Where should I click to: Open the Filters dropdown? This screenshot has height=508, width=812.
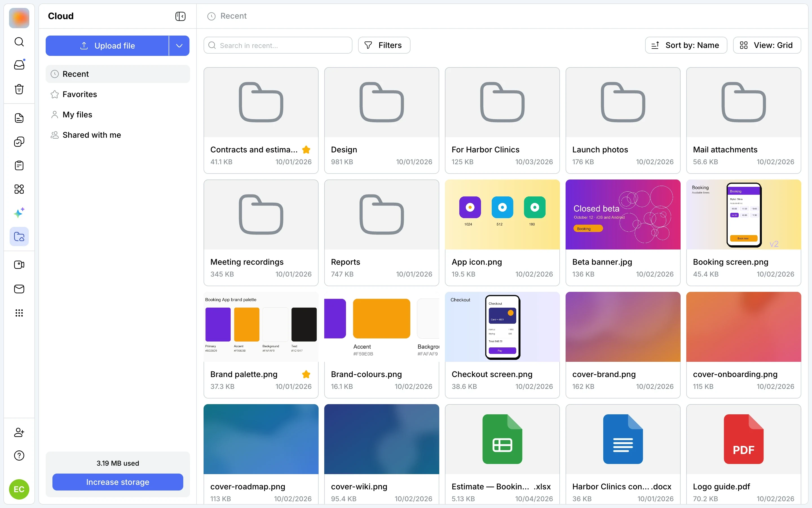(x=384, y=45)
